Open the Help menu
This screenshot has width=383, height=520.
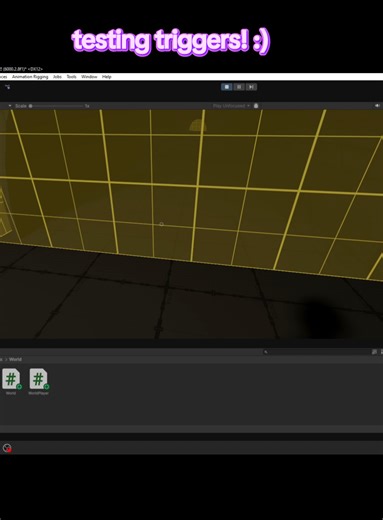[x=107, y=77]
